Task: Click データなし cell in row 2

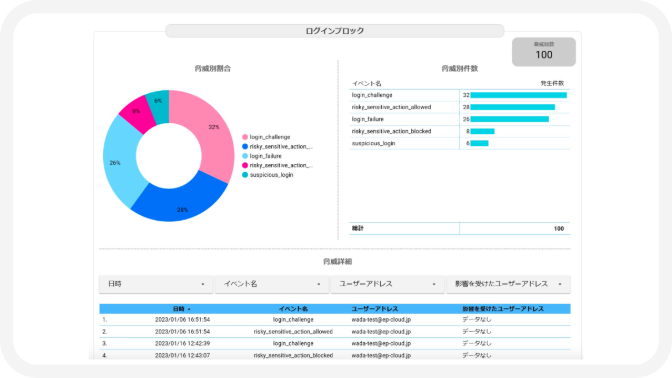Action: click(477, 332)
